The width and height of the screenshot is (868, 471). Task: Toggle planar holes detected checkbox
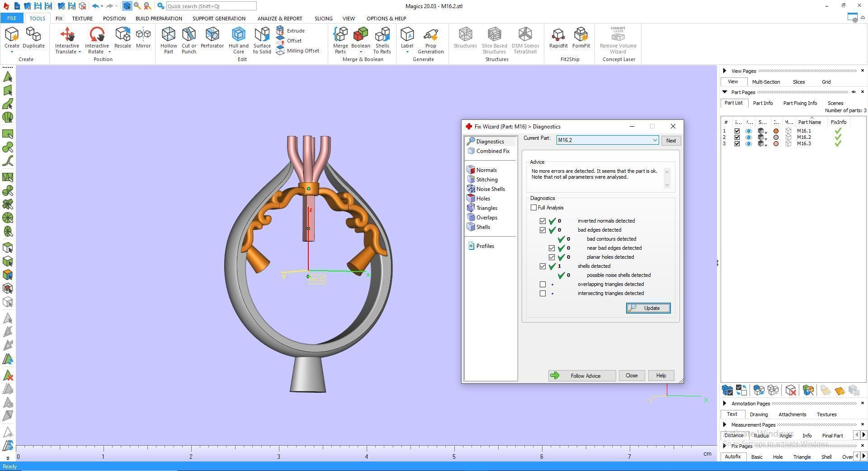552,257
